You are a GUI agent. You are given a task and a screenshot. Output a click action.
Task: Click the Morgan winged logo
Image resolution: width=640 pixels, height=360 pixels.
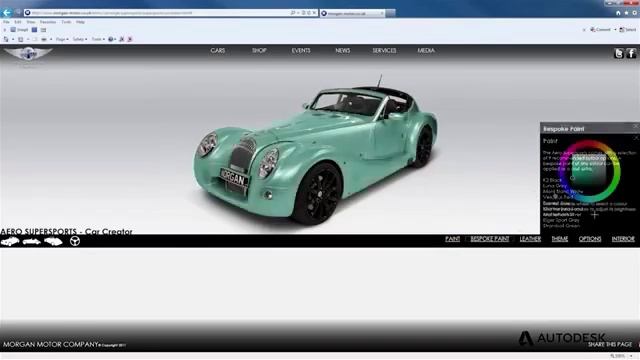28,53
